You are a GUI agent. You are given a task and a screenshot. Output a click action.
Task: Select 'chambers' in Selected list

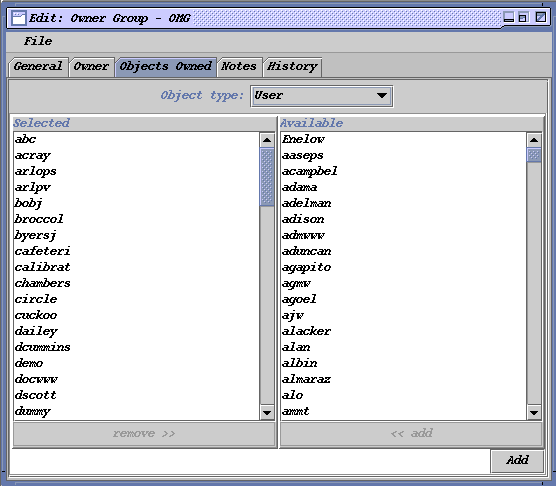pos(137,283)
